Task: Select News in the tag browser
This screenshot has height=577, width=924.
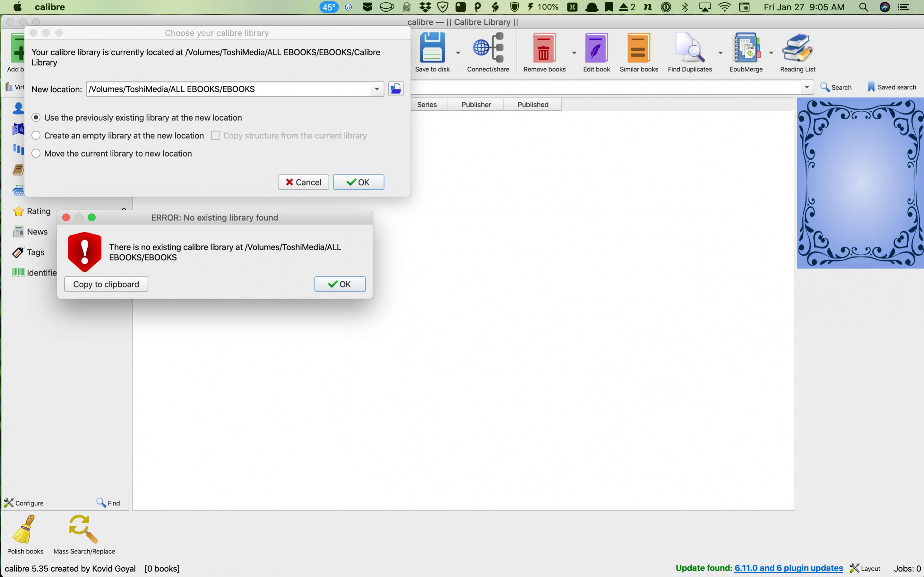Action: (x=30, y=232)
